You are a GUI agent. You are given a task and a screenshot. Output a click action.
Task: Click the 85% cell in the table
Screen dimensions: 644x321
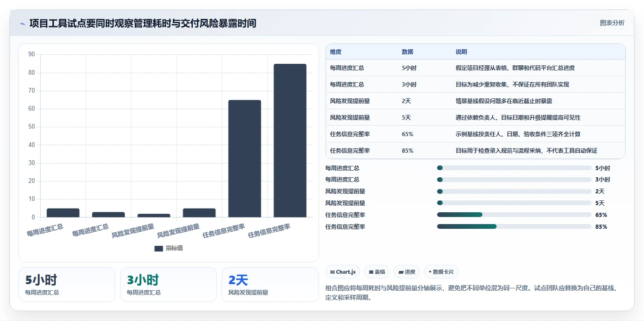[408, 151]
